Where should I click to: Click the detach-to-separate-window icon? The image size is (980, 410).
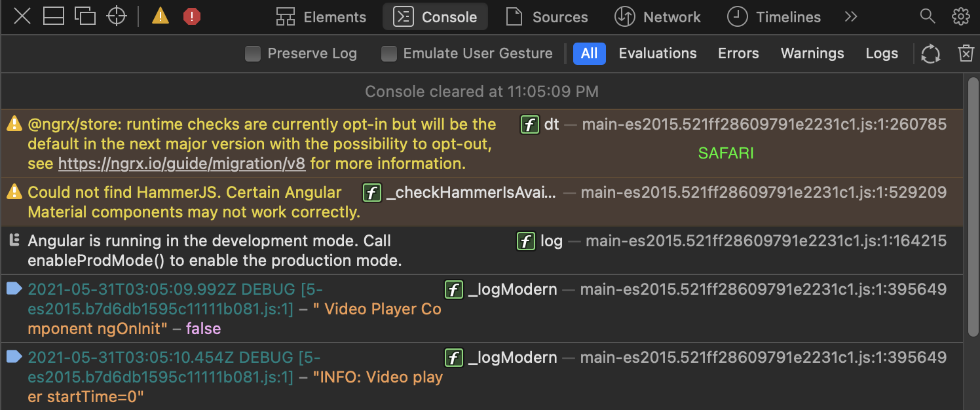(85, 16)
